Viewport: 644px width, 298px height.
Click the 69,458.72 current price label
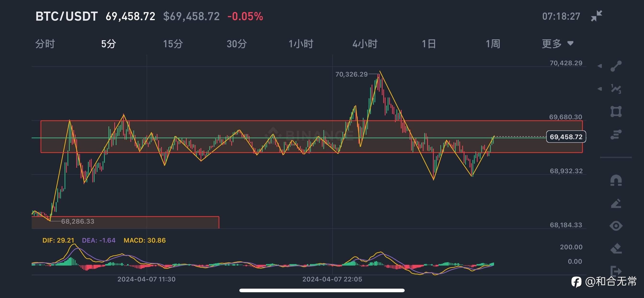click(x=566, y=137)
